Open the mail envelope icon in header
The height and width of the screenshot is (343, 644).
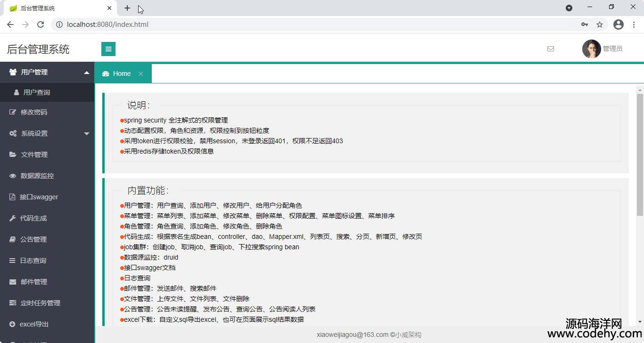[550, 49]
